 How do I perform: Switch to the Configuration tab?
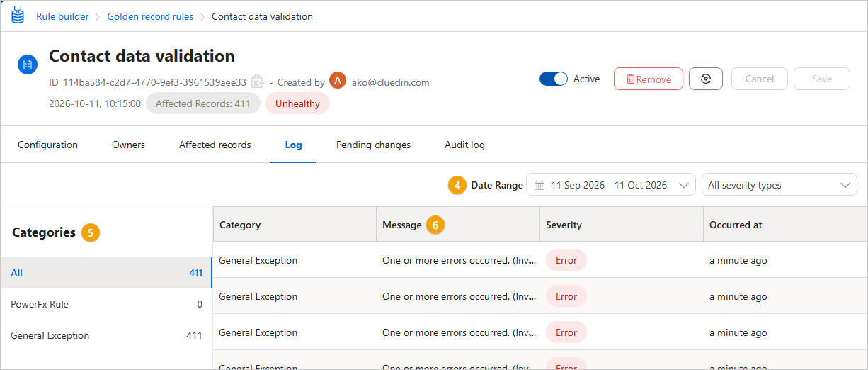tap(47, 145)
